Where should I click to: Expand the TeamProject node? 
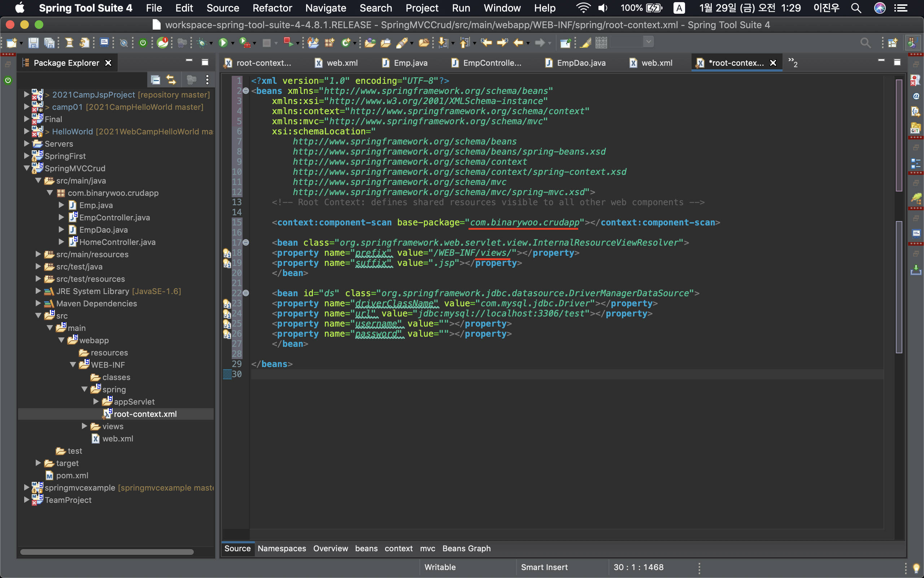(26, 500)
